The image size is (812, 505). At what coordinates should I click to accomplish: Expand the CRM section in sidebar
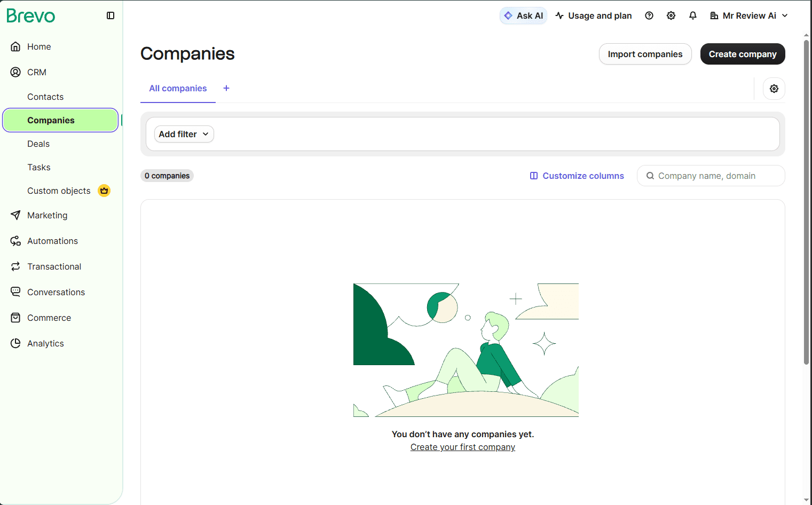click(x=36, y=72)
